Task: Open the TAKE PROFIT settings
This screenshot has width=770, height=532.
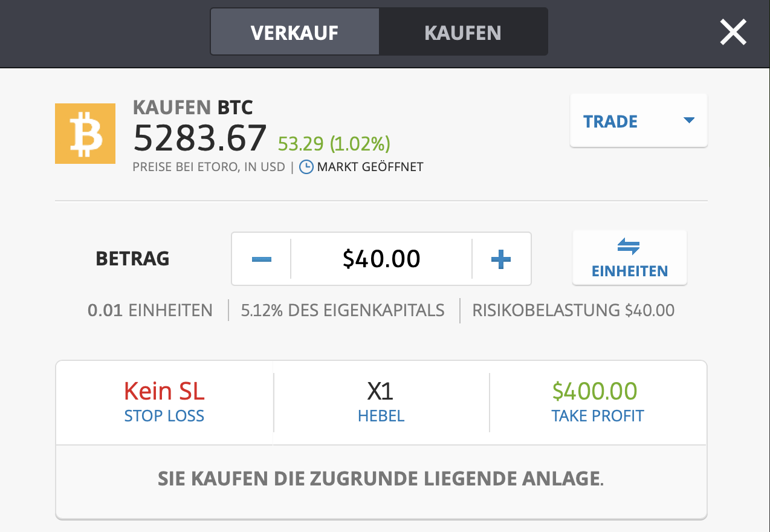Action: pyautogui.click(x=597, y=416)
